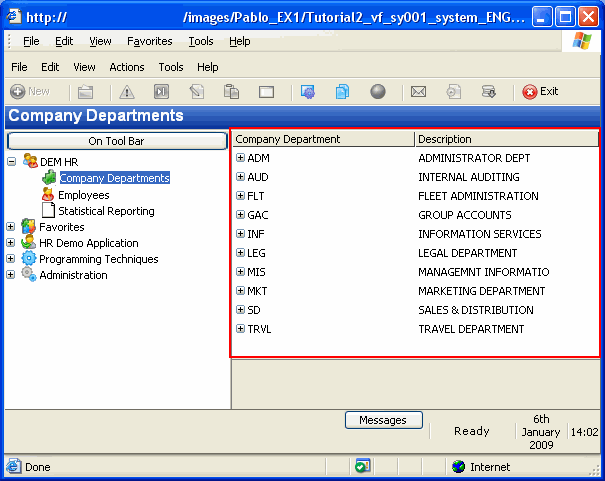Select the TRAVEL DEPARTMENT description cell
The image size is (605, 481).
tap(471, 329)
